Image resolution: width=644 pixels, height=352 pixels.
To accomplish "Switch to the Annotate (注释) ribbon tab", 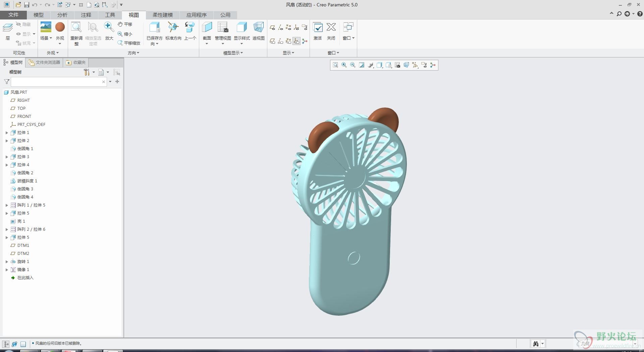I will 86,15.
